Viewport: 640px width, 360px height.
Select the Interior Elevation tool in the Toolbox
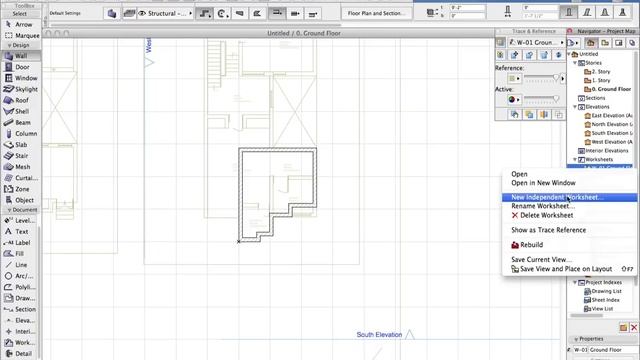(20, 331)
